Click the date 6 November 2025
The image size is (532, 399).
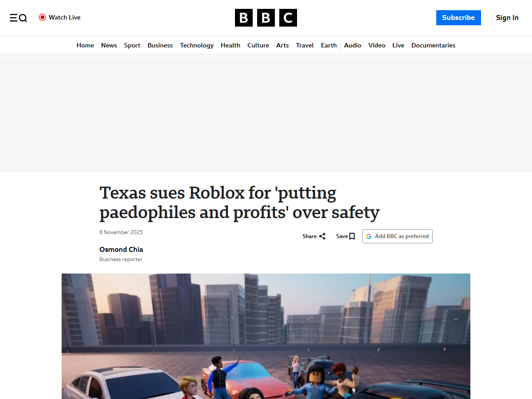pyautogui.click(x=121, y=232)
